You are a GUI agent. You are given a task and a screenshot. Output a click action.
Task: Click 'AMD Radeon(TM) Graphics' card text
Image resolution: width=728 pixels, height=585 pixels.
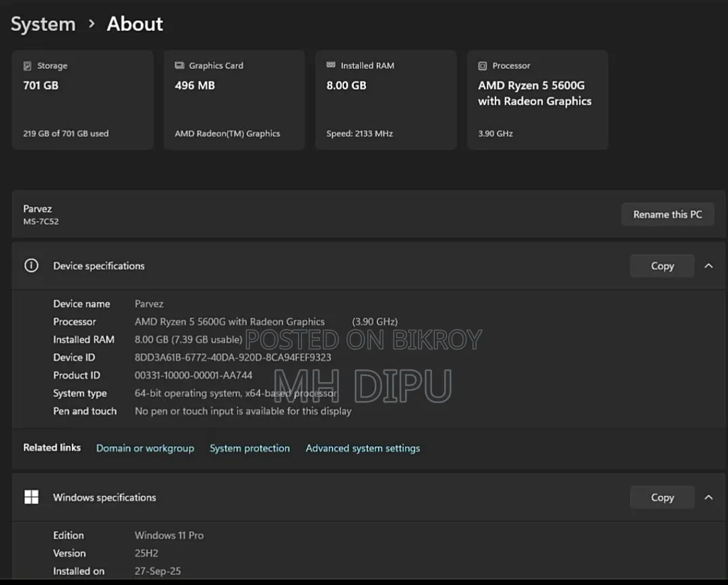[x=228, y=133]
